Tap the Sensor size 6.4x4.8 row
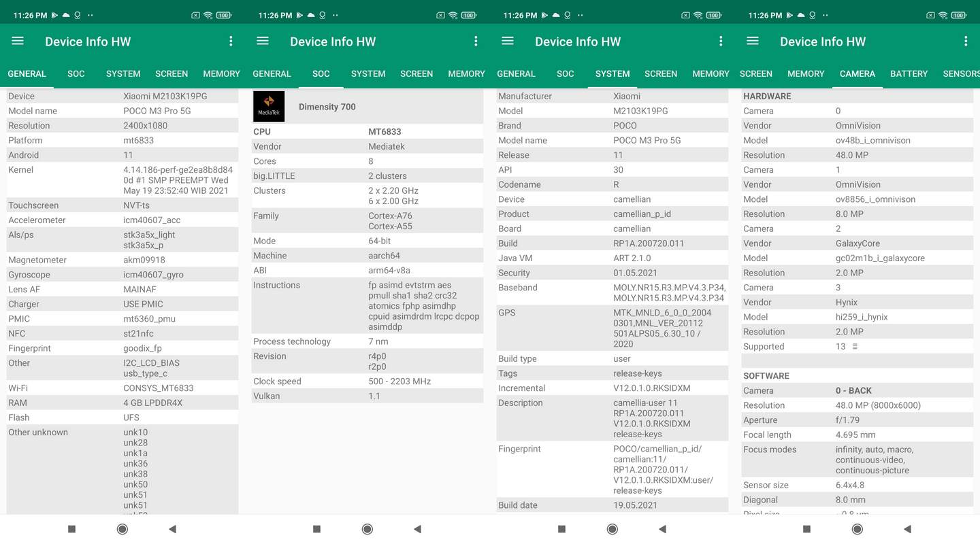The width and height of the screenshot is (980, 544). pyautogui.click(x=857, y=486)
